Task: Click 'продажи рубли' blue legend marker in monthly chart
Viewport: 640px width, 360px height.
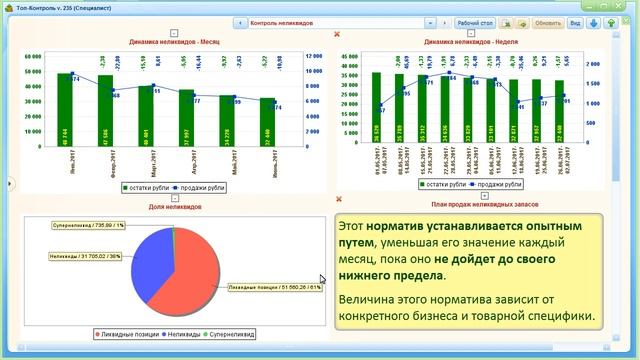Action: (x=175, y=188)
